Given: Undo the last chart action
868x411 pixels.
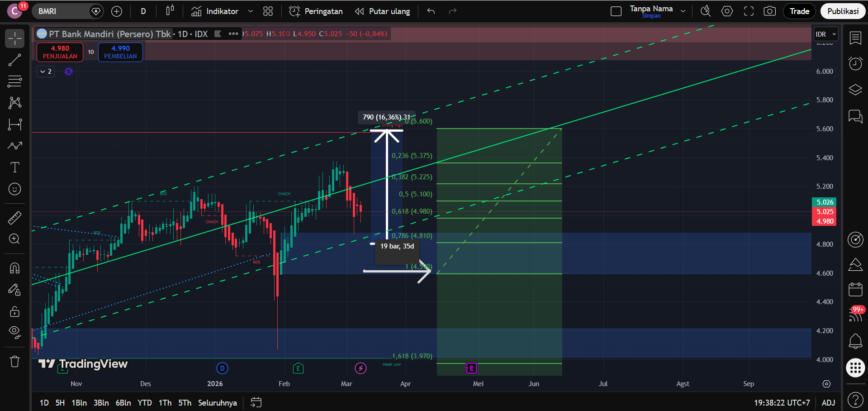Looking at the screenshot, I should [431, 11].
